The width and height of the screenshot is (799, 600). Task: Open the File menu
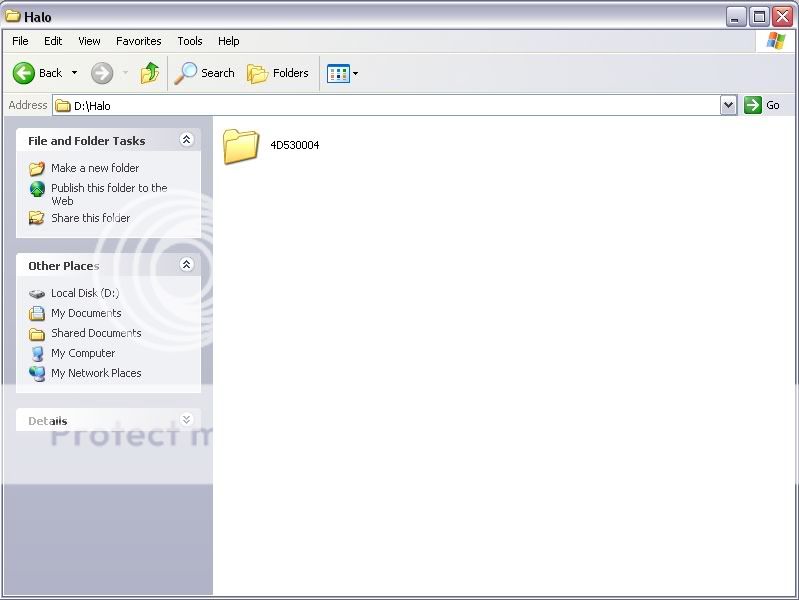point(20,41)
